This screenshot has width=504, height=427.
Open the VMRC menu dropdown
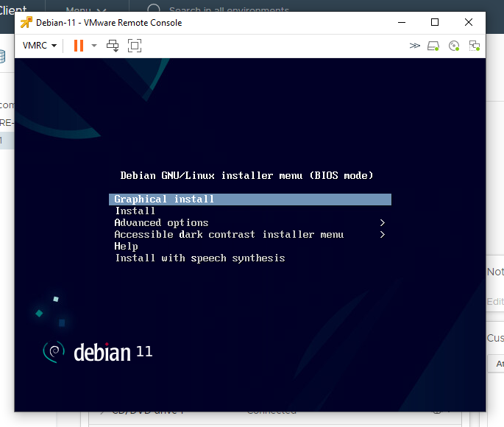pos(40,46)
